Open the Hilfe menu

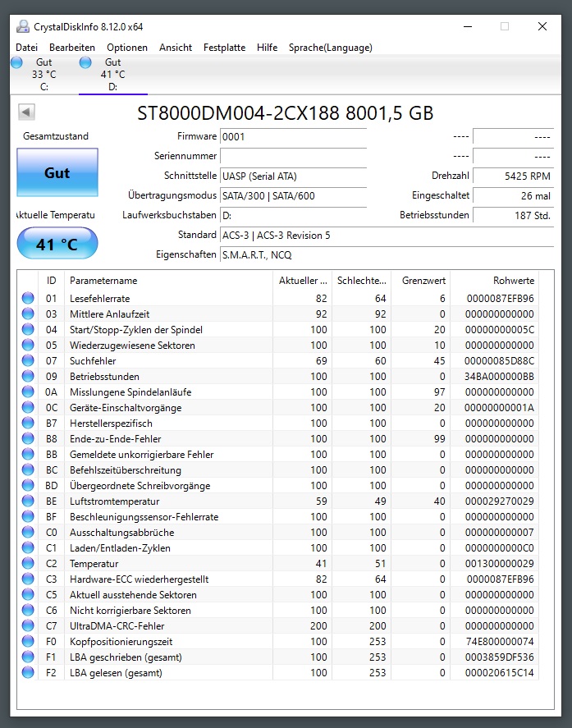[x=267, y=48]
